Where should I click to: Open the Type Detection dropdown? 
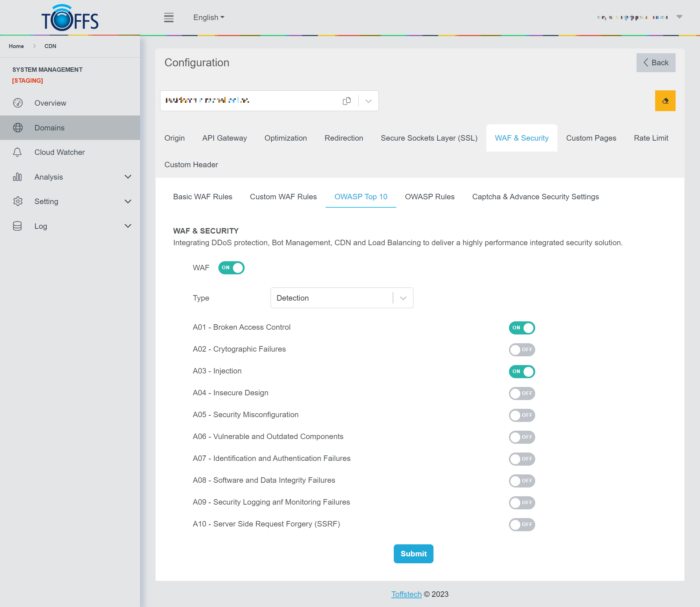click(341, 298)
